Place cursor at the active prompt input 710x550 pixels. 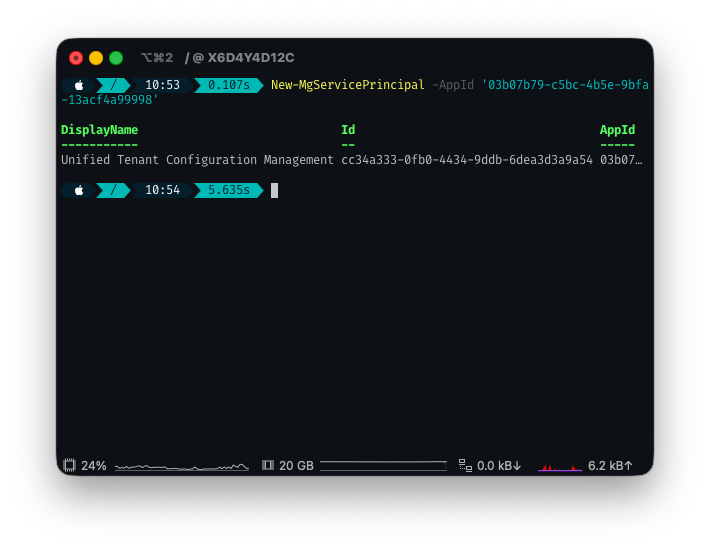(275, 190)
